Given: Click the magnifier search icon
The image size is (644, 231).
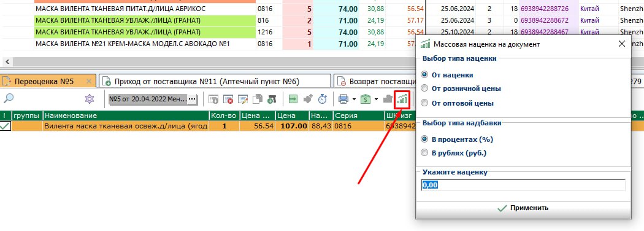Looking at the screenshot, I should pyautogui.click(x=9, y=98).
